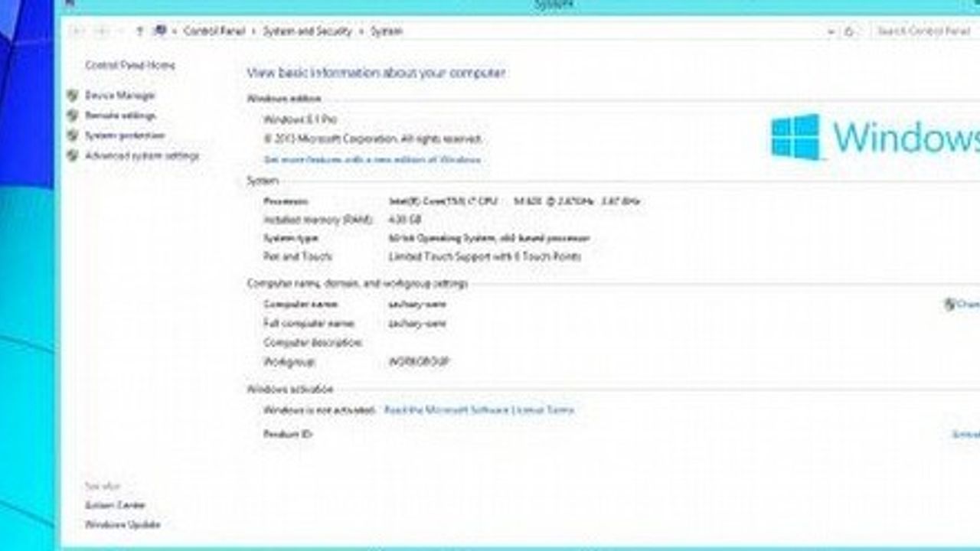Click the Intel Core i7 processor value
Image resolution: width=980 pixels, height=551 pixels.
pyautogui.click(x=514, y=201)
